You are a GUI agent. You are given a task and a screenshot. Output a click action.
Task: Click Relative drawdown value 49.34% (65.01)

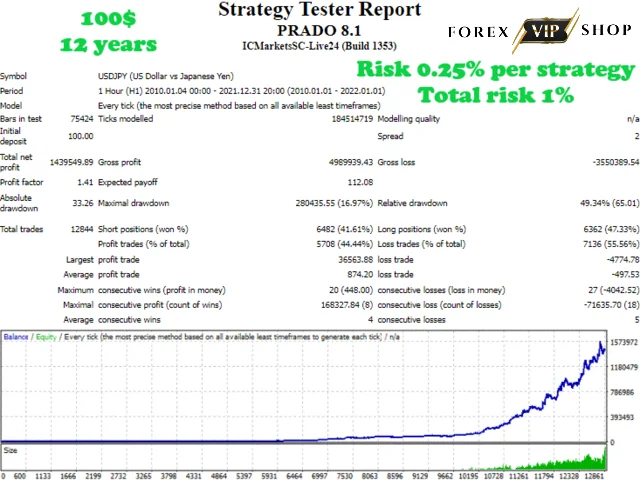[x=610, y=203]
